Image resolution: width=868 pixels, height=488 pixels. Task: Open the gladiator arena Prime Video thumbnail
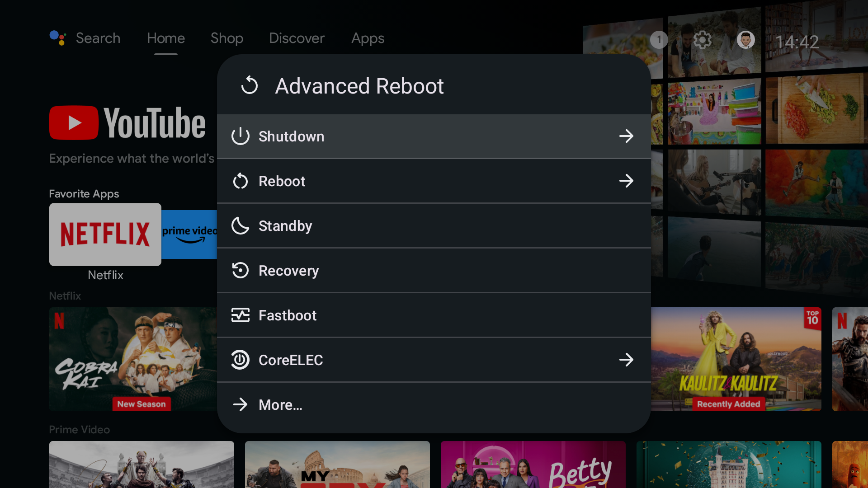pyautogui.click(x=142, y=465)
